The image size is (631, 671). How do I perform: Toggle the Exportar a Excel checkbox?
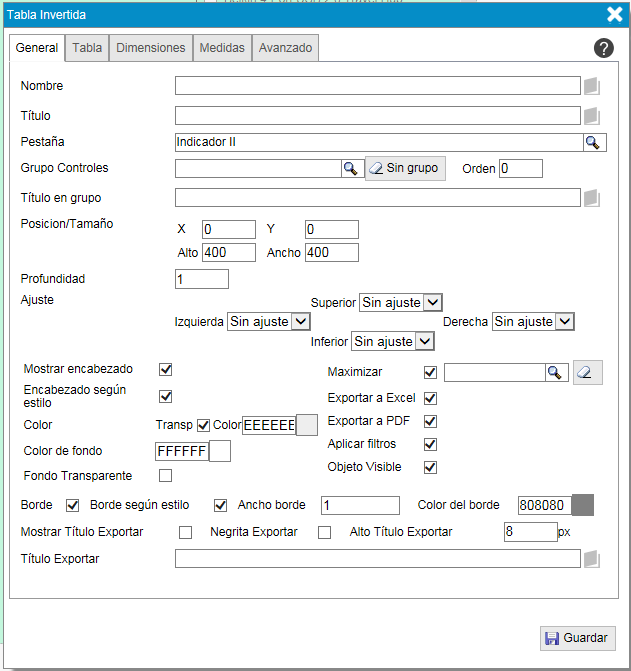[431, 398]
